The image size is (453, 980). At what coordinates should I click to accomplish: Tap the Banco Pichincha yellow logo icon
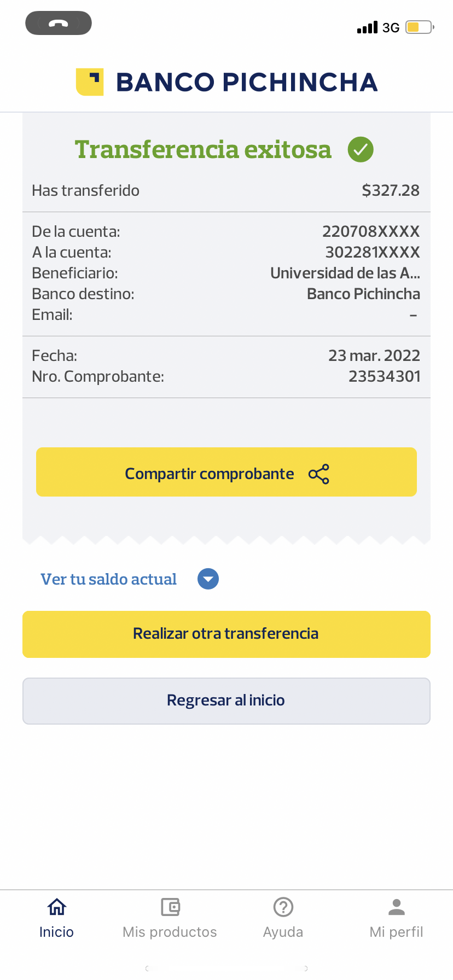[x=90, y=82]
